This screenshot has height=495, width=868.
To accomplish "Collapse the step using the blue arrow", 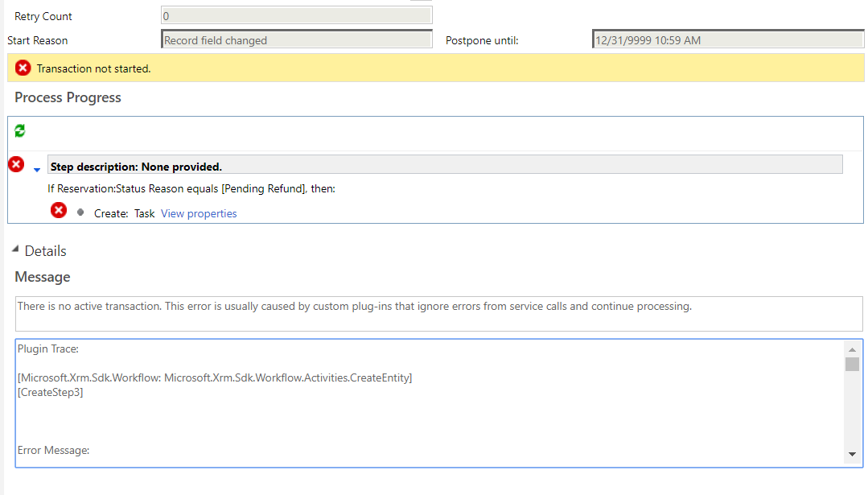I will (37, 170).
